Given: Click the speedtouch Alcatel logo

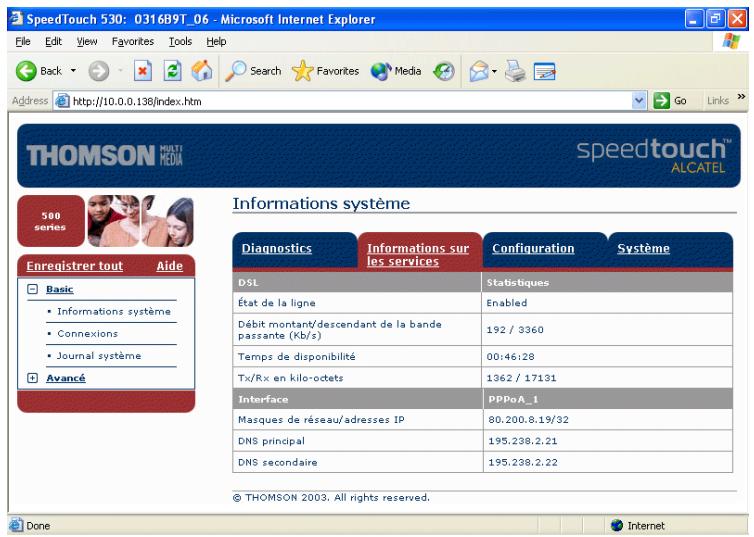Looking at the screenshot, I should click(654, 155).
